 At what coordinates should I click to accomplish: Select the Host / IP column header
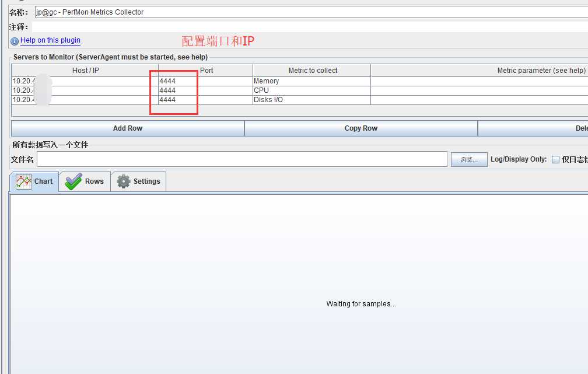85,70
